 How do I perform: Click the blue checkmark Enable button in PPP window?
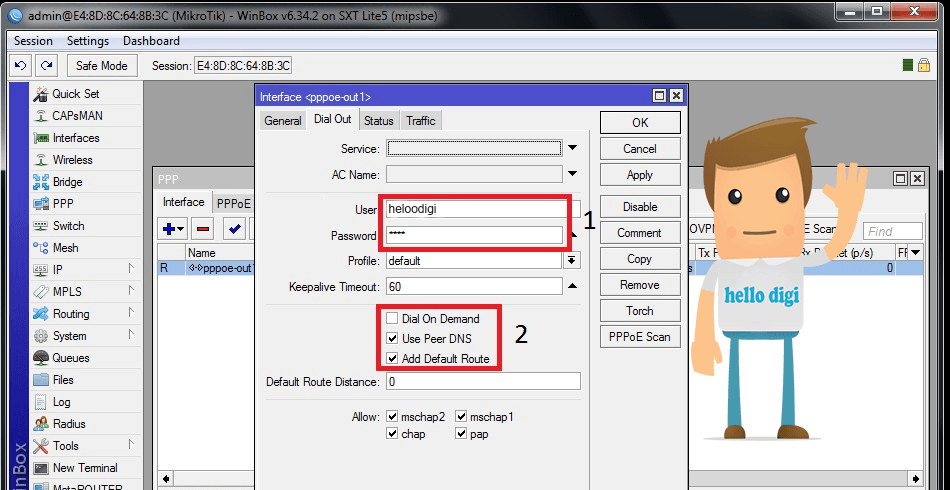tap(234, 229)
